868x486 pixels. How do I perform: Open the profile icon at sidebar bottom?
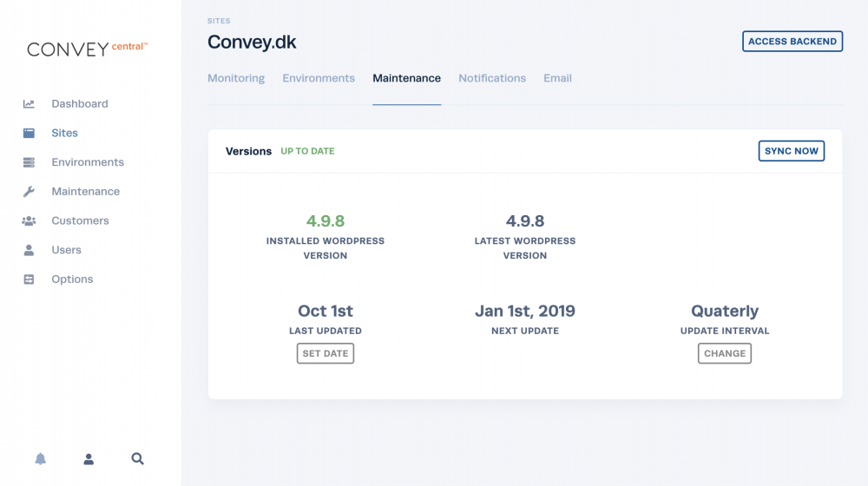[89, 459]
